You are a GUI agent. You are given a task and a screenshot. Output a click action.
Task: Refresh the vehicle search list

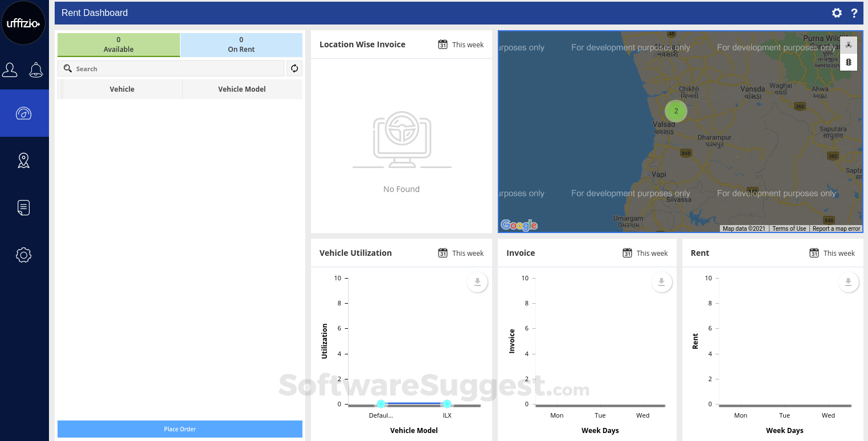pos(294,68)
